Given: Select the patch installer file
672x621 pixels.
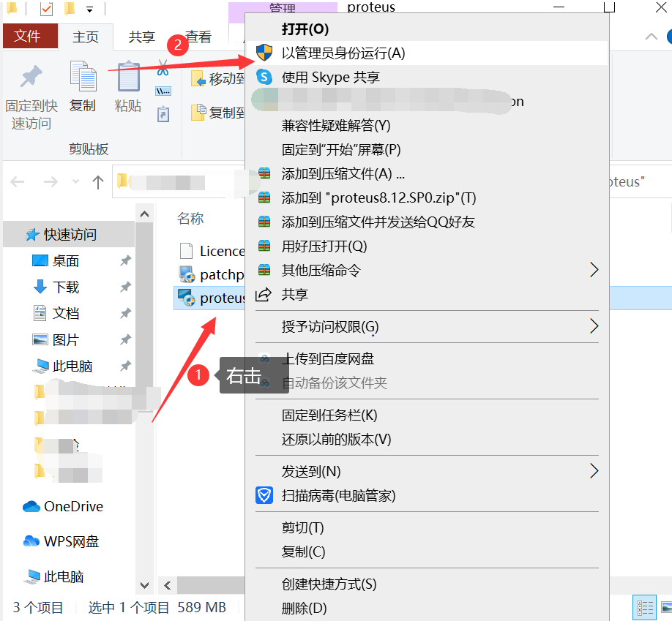Looking at the screenshot, I should 212,274.
